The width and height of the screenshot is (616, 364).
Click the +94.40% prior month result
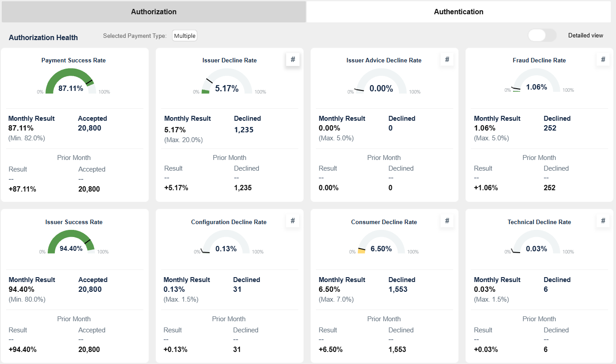[x=23, y=349]
